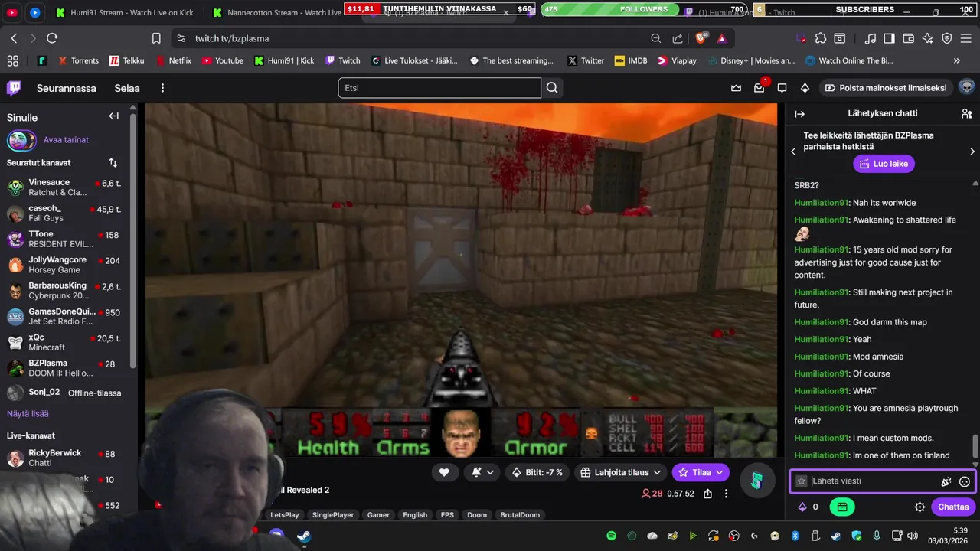Open IMDB bookmark
The width and height of the screenshot is (980, 551).
coord(631,60)
